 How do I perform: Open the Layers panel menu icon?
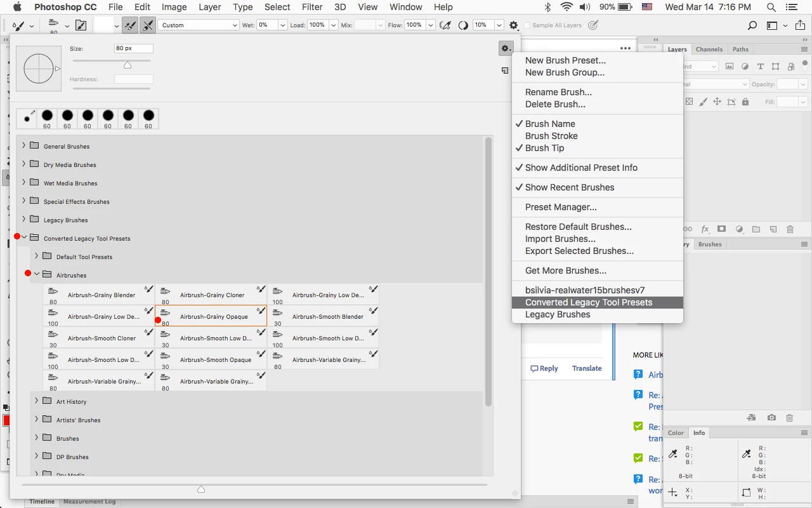804,49
